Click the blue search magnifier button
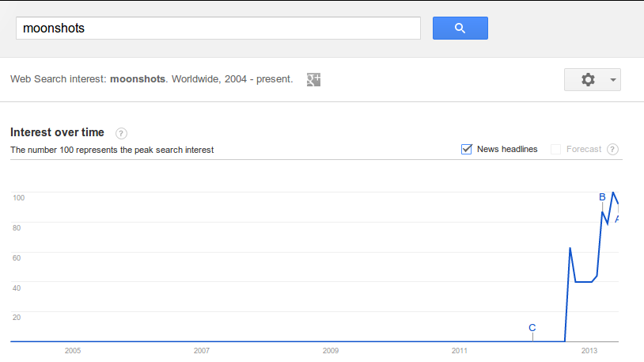Viewport: 644px width, 362px height. pyautogui.click(x=460, y=28)
